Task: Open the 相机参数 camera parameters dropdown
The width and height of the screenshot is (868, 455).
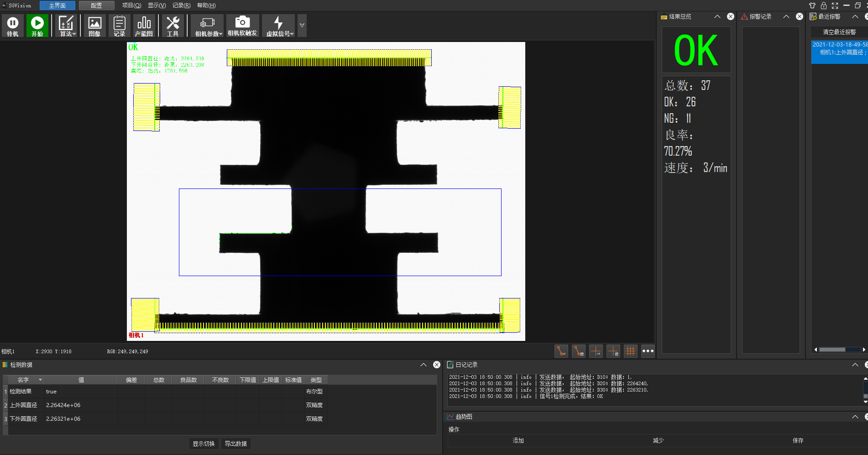Action: (x=208, y=26)
